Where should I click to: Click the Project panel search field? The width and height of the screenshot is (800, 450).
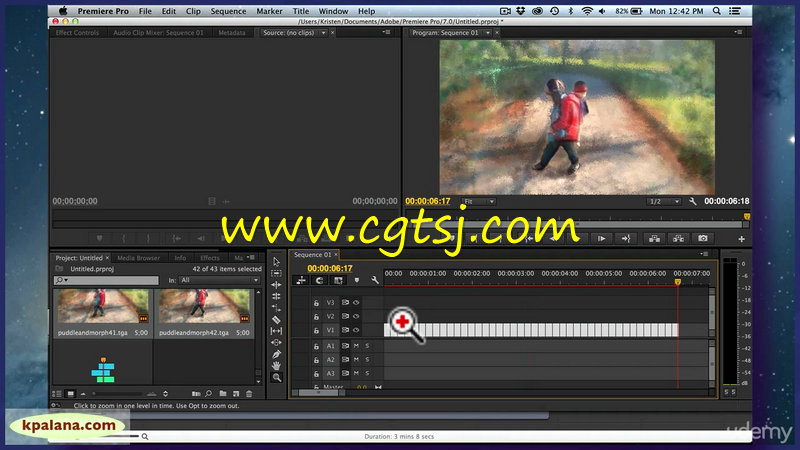click(106, 280)
